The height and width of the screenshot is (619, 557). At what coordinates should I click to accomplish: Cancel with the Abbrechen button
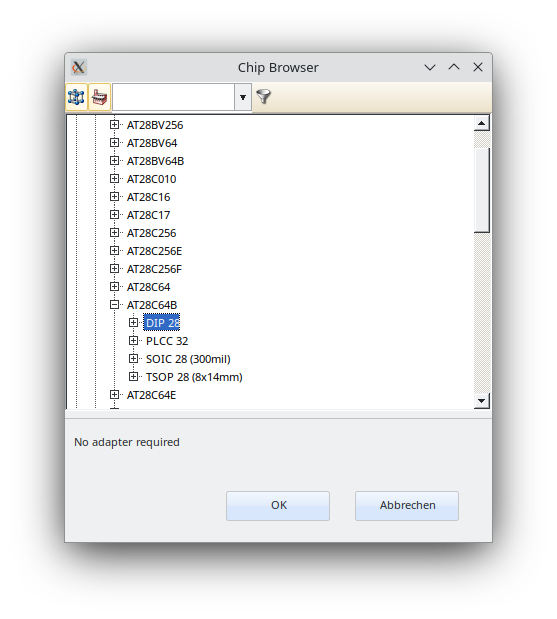pyautogui.click(x=407, y=506)
